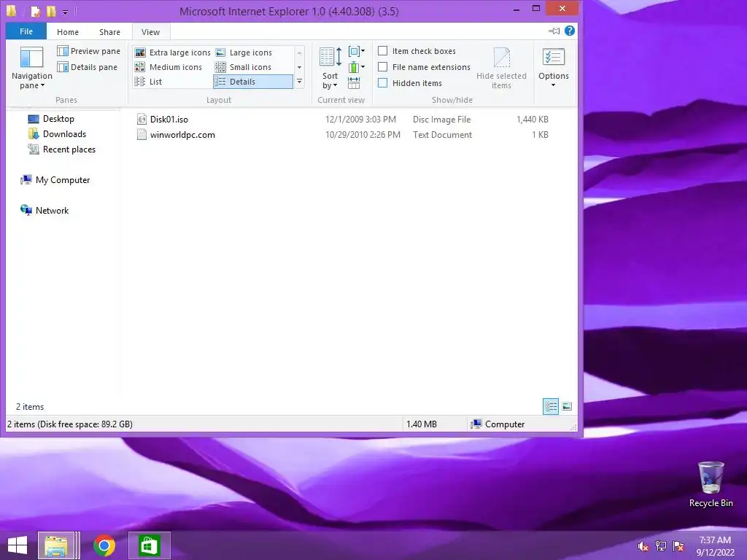Screen dimensions: 747x560
Task: Open the Navigation pane dropdown
Action: (x=31, y=68)
